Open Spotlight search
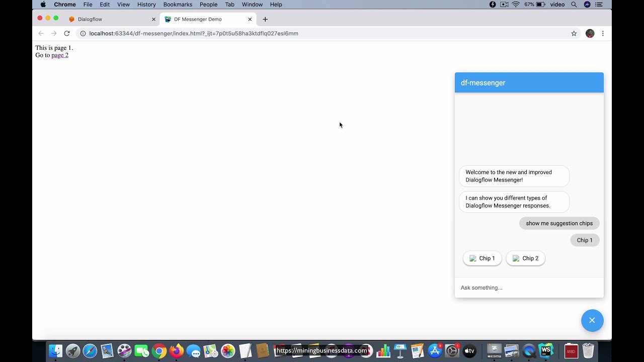Screen dimensions: 644x362 [574, 5]
